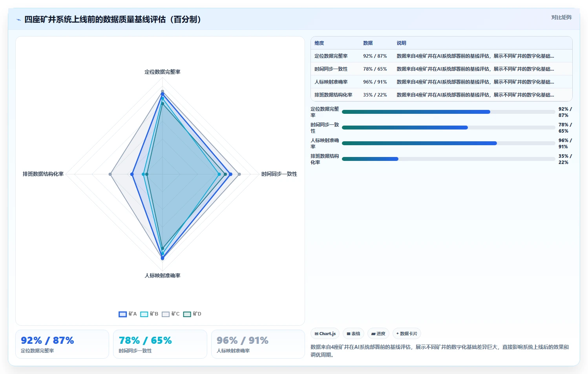Select the 表格 tag chip
Screen dimensions: 588x374
[354, 334]
